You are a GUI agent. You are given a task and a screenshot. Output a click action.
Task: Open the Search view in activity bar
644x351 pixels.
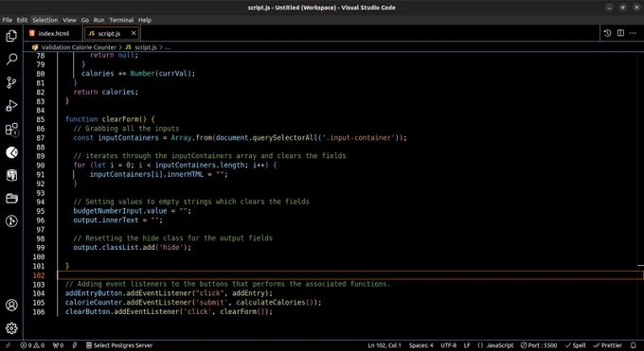click(x=11, y=60)
